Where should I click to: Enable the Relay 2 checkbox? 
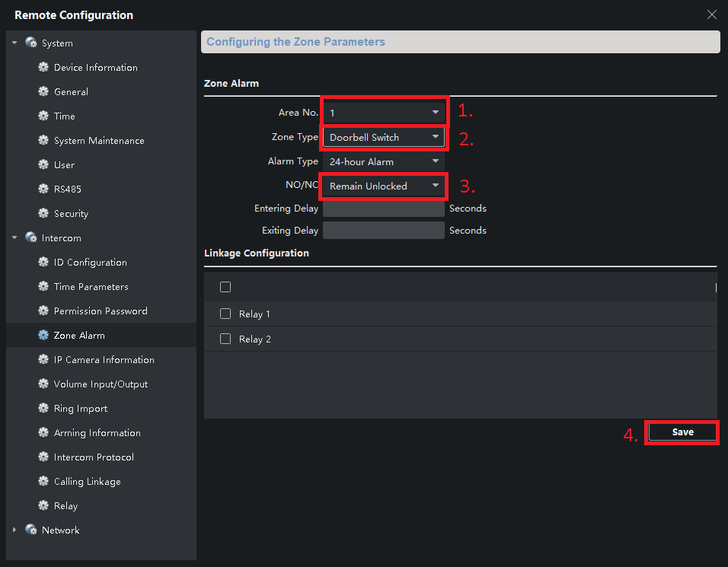pyautogui.click(x=225, y=339)
